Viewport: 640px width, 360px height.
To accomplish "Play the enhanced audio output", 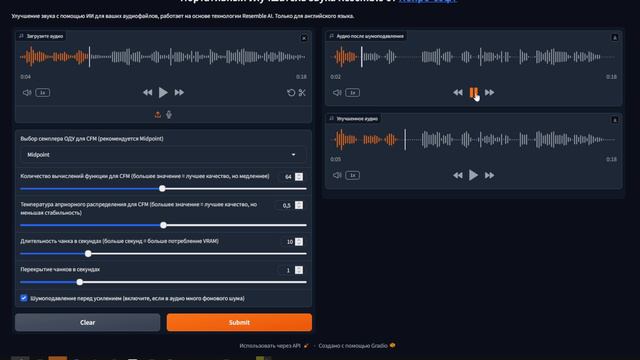I will coord(473,175).
